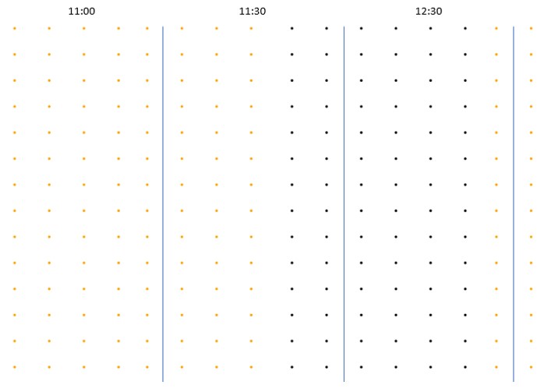Select the rightmost vertical divider line
Screen dimensions: 551x392
click(x=514, y=203)
